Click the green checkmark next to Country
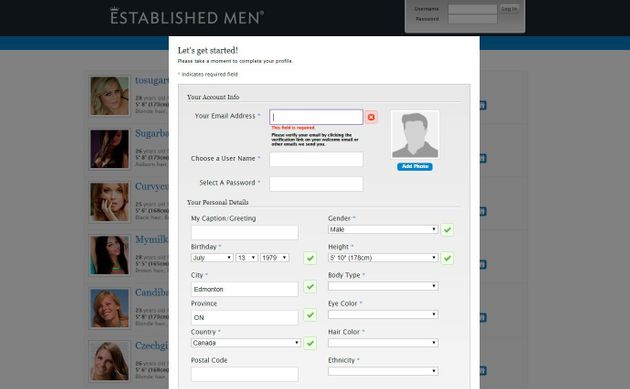This screenshot has width=630, height=389. 310,343
